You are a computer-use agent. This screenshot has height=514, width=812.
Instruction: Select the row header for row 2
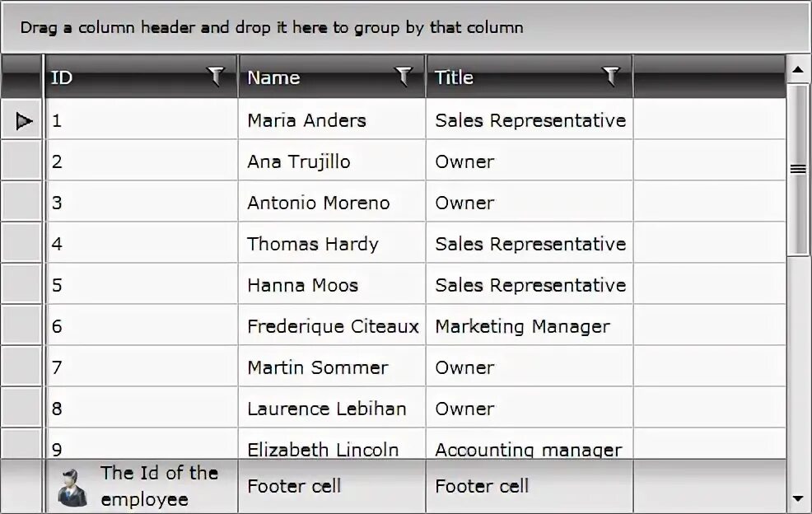tap(22, 161)
